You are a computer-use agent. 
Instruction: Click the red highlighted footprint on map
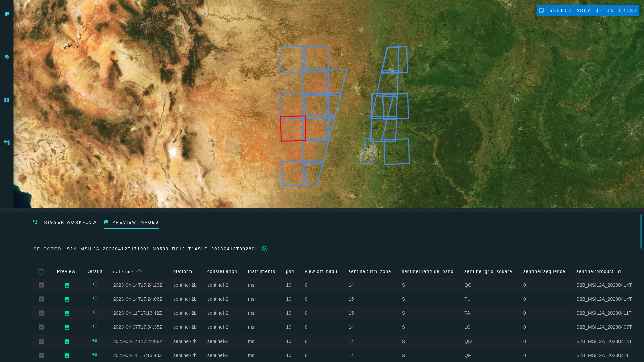pos(293,129)
